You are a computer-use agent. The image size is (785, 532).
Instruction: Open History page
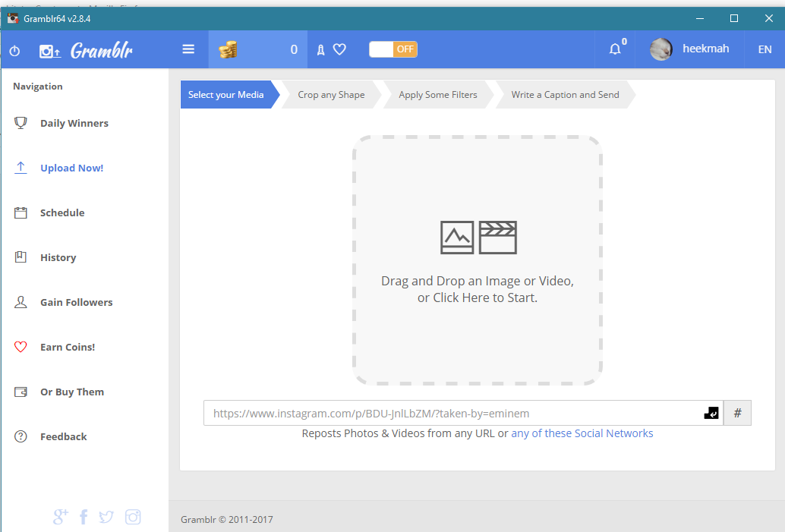coord(58,257)
